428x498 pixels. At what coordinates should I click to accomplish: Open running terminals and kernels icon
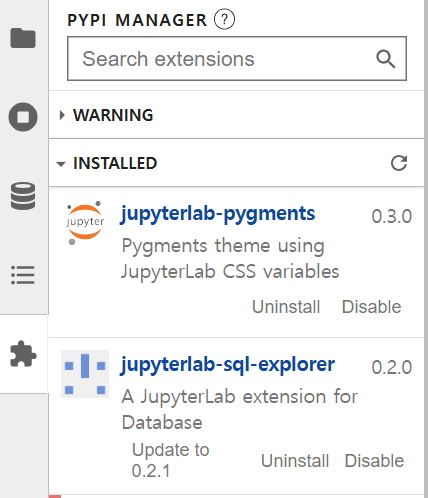coord(23,117)
